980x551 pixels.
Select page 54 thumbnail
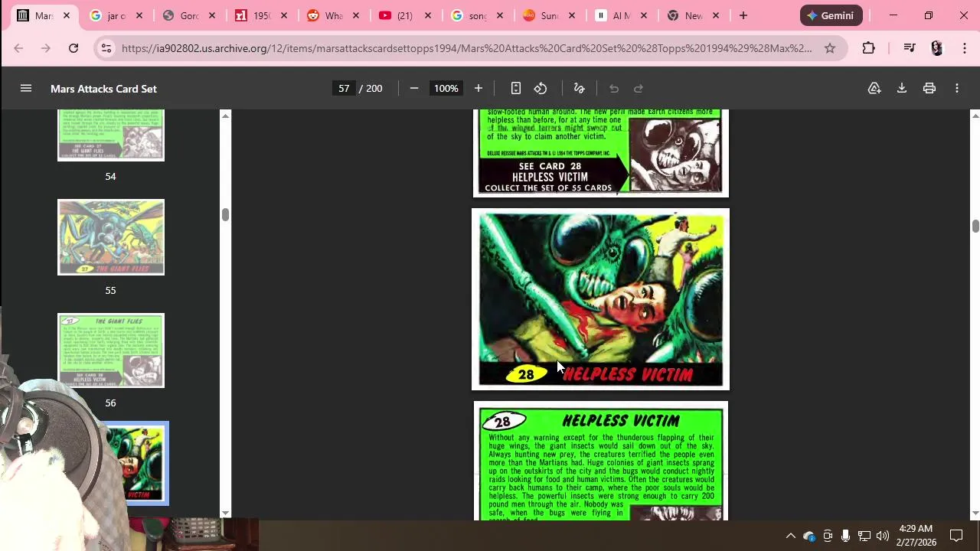coord(111,135)
